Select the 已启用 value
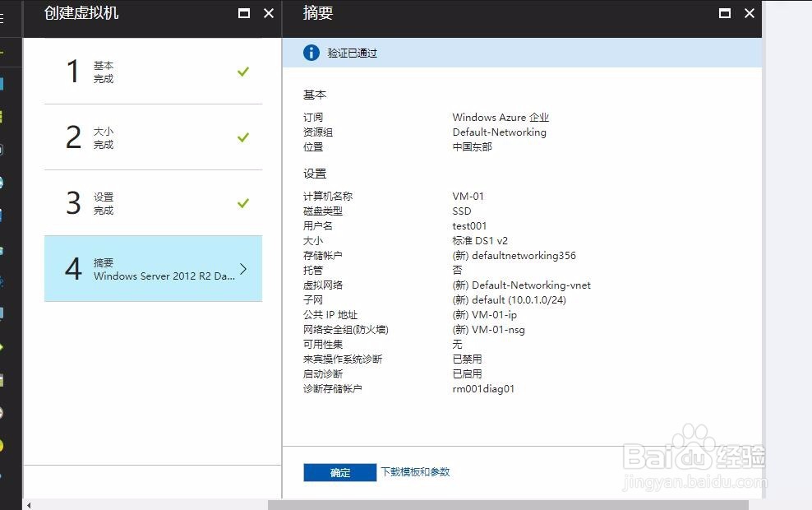Image resolution: width=812 pixels, height=510 pixels. coord(467,373)
